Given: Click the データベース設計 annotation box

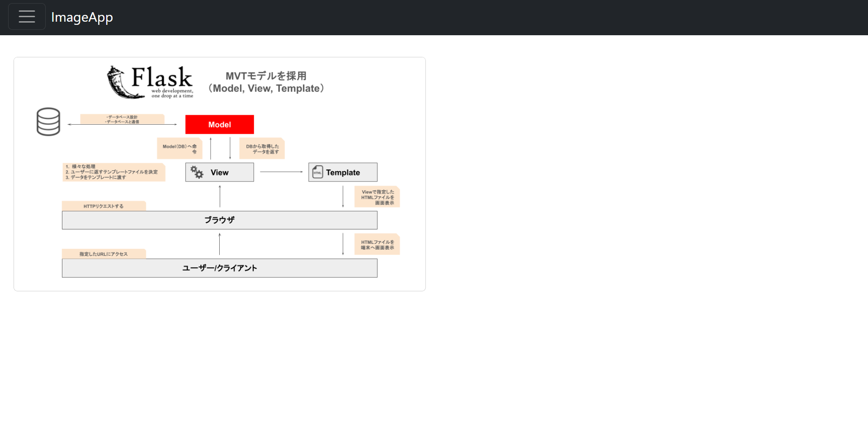Looking at the screenshot, I should coord(122,119).
